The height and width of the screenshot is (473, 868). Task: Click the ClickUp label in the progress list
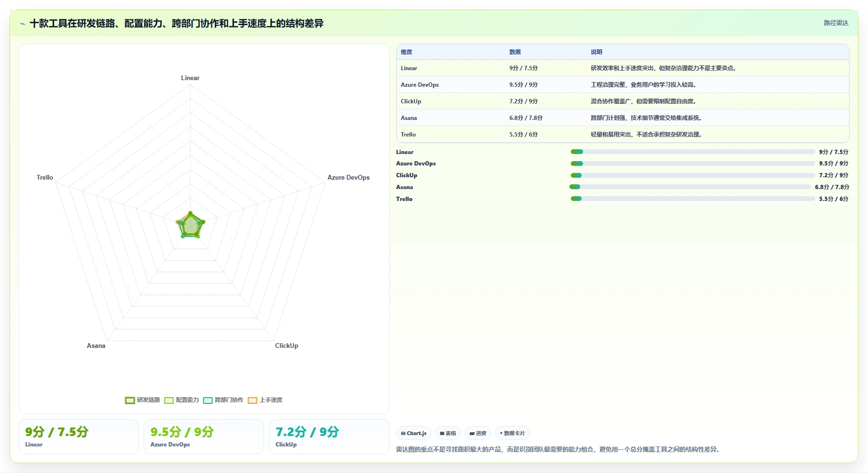pos(407,175)
